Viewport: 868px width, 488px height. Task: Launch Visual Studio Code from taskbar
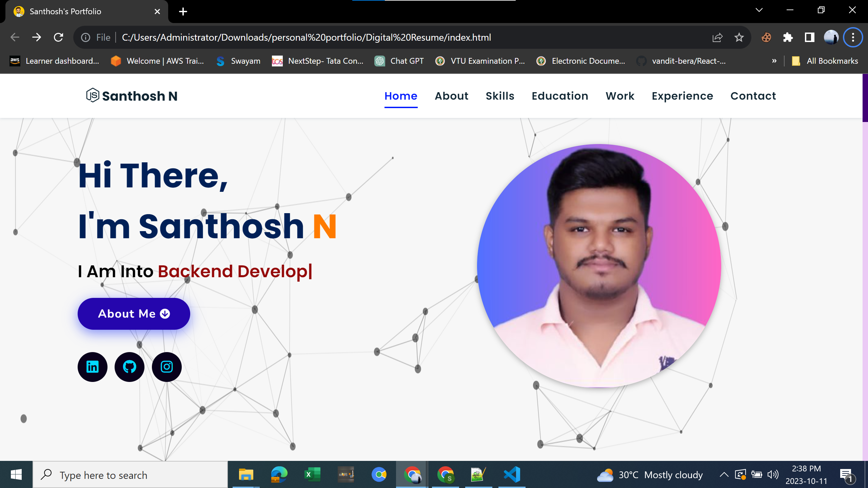pos(512,474)
